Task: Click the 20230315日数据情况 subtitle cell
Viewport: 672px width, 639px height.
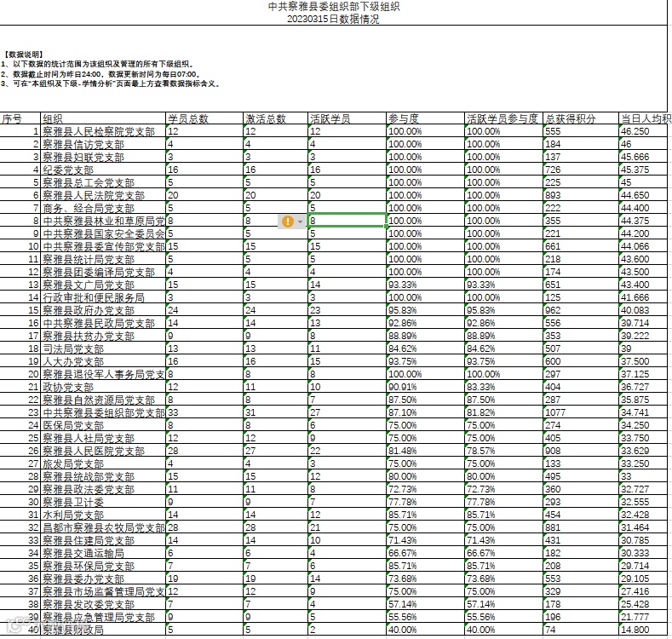Action: (x=333, y=19)
